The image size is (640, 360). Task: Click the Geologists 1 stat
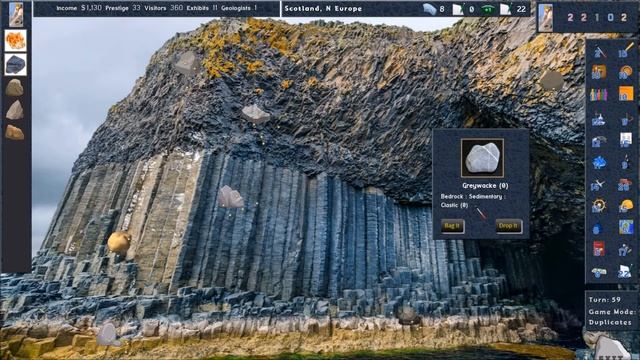[x=239, y=8]
